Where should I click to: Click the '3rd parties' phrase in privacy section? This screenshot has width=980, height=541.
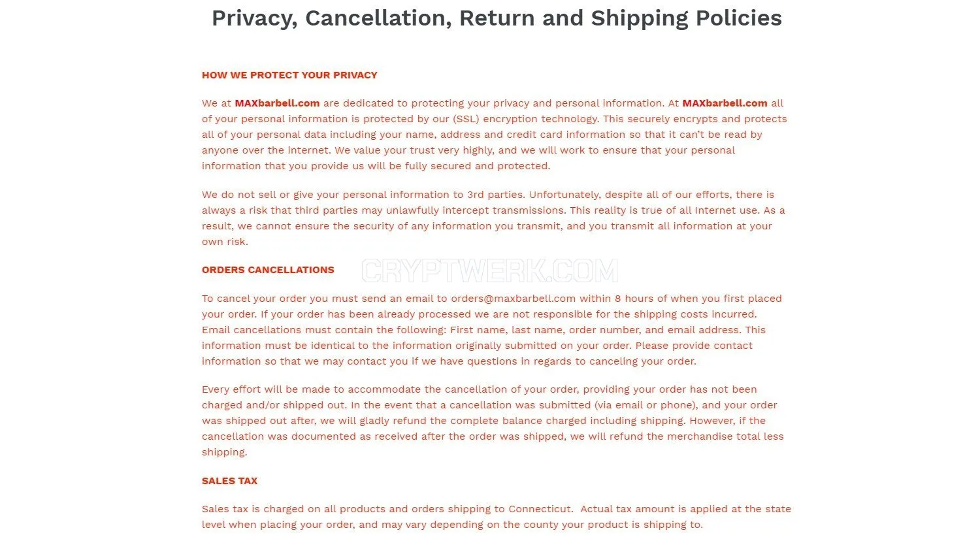(495, 195)
